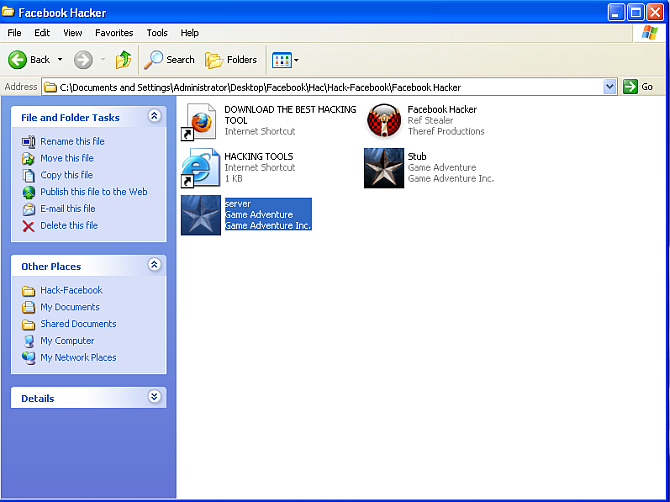Collapse the File and Folder Tasks panel
Viewport: 670px width, 502px height.
tap(154, 116)
